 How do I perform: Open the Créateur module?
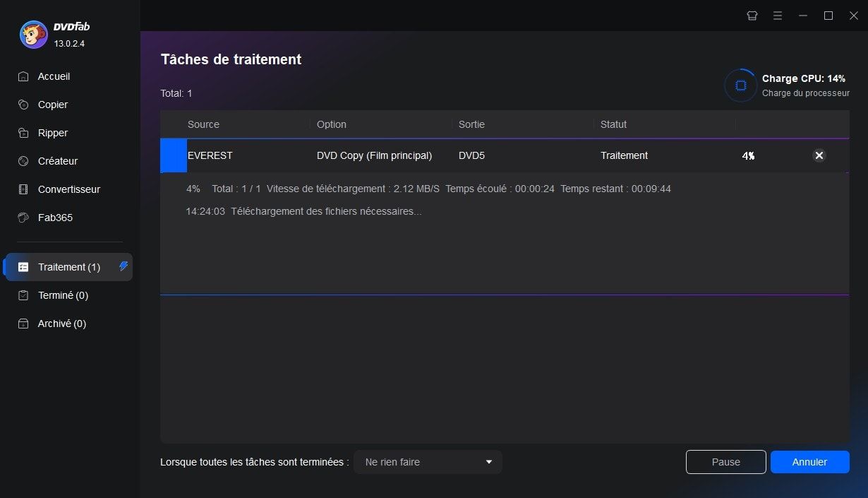click(x=68, y=161)
